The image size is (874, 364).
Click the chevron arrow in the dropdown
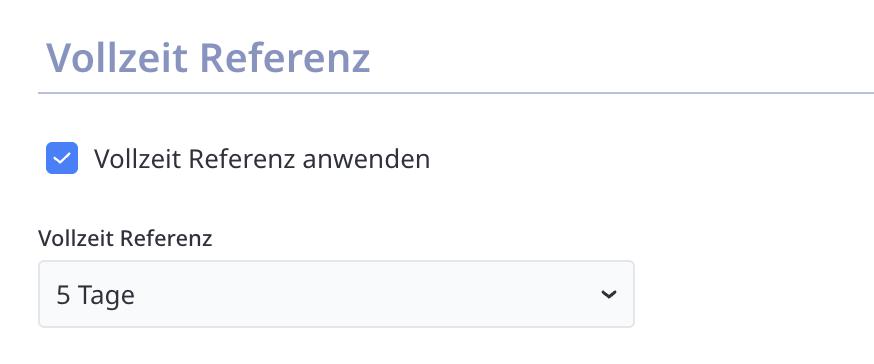coord(609,294)
